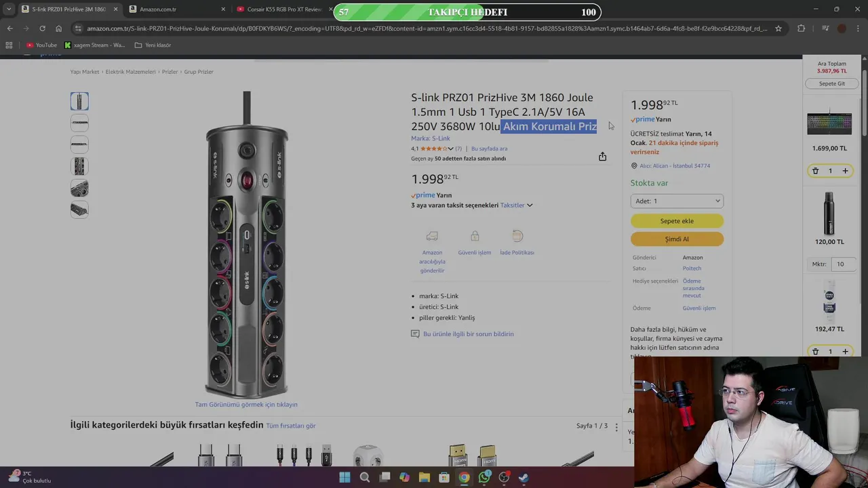This screenshot has width=868, height=488.
Task: Increase quantity of the 1.699,00 TL item
Action: [845, 171]
